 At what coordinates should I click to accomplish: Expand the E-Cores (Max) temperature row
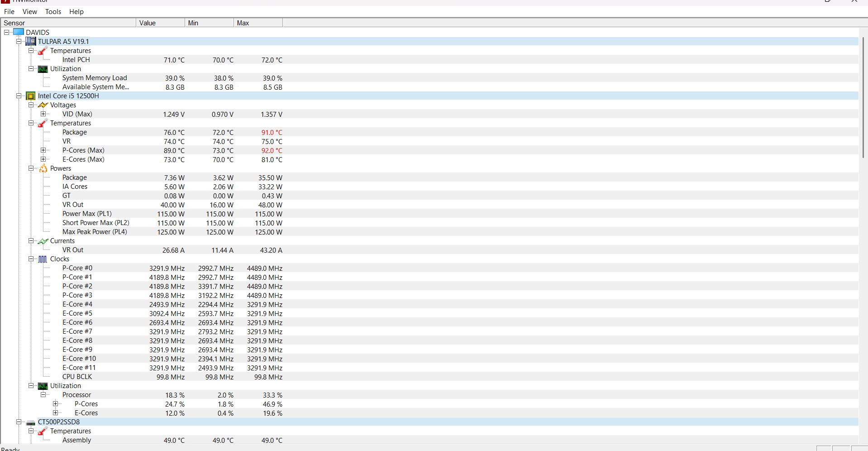click(43, 159)
